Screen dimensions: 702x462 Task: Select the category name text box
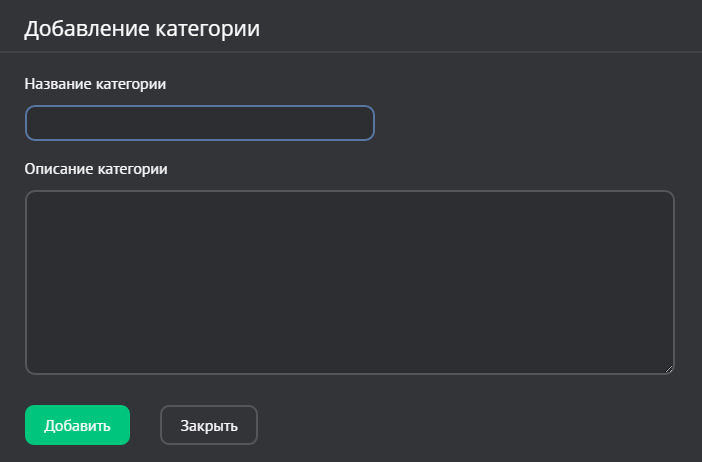pyautogui.click(x=200, y=123)
